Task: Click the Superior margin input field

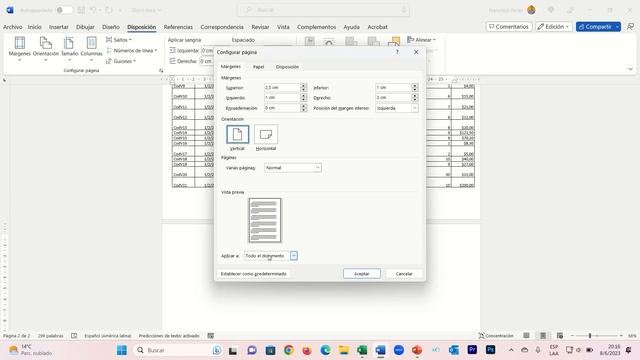Action: pos(282,87)
